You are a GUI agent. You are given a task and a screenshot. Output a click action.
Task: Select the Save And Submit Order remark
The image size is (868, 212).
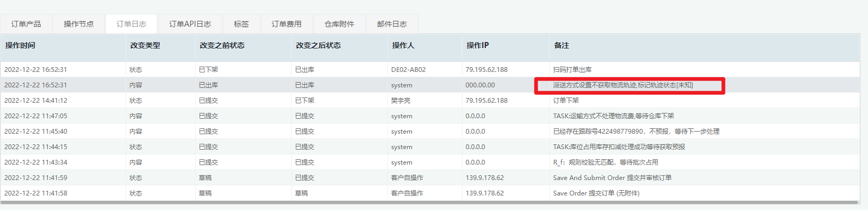click(x=612, y=178)
